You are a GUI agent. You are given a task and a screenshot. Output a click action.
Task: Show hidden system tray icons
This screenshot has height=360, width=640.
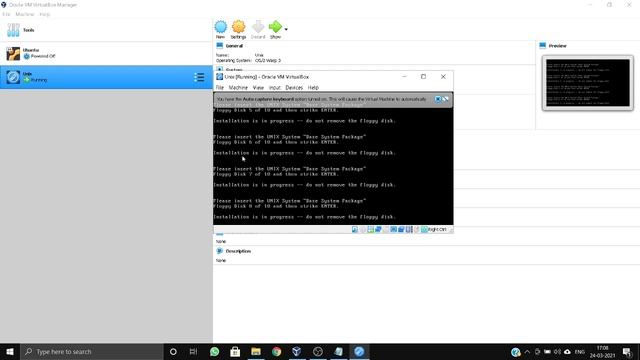pos(527,351)
